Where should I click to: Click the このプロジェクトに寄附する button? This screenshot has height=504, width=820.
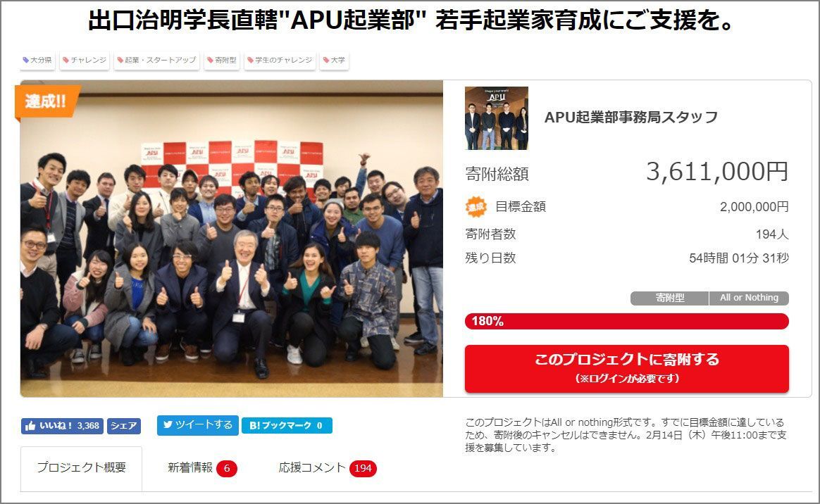626,369
